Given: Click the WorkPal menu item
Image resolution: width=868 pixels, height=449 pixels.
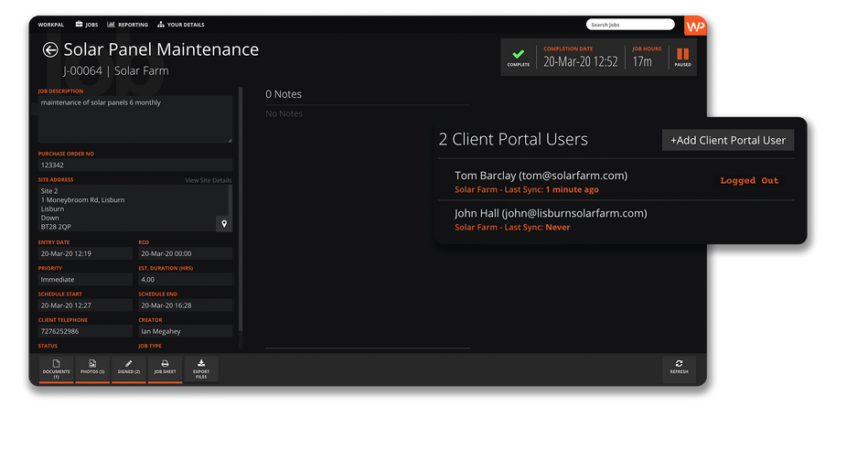Looking at the screenshot, I should [x=51, y=25].
